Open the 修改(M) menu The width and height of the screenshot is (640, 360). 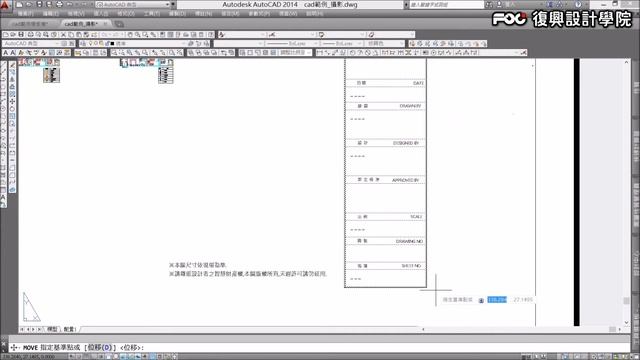tap(231, 14)
